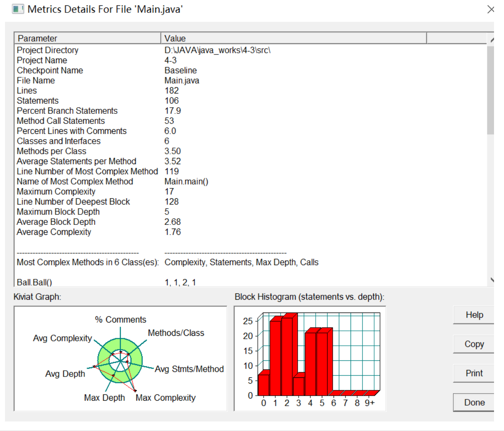
Task: Click the Lines value 182
Action: pos(171,91)
